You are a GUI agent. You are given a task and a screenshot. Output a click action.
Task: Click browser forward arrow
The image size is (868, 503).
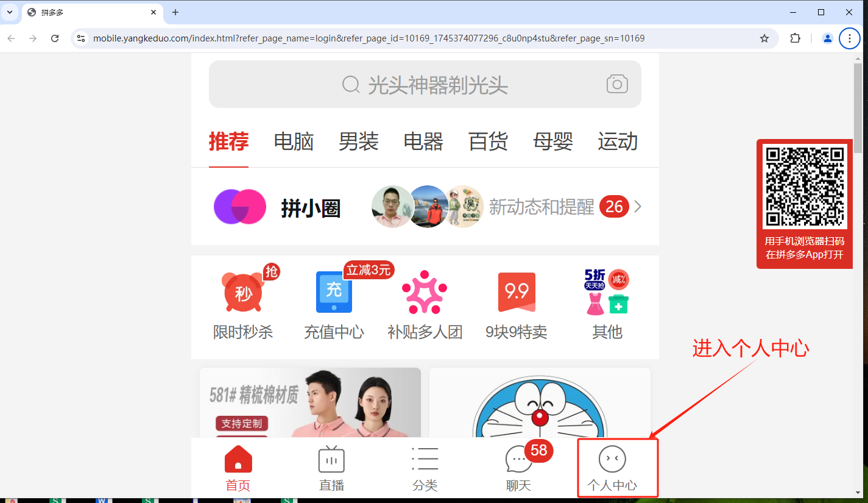tap(33, 38)
